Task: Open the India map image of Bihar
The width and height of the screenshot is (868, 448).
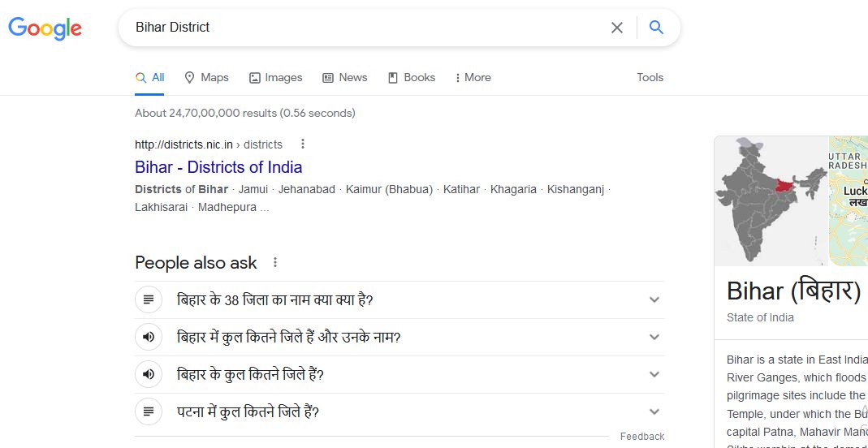Action: coord(771,200)
